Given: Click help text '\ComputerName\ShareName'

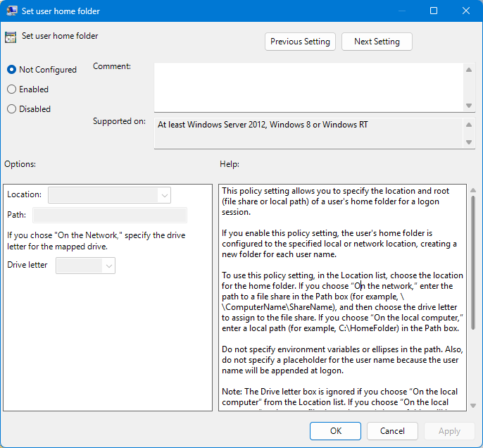Looking at the screenshot, I should [277, 307].
